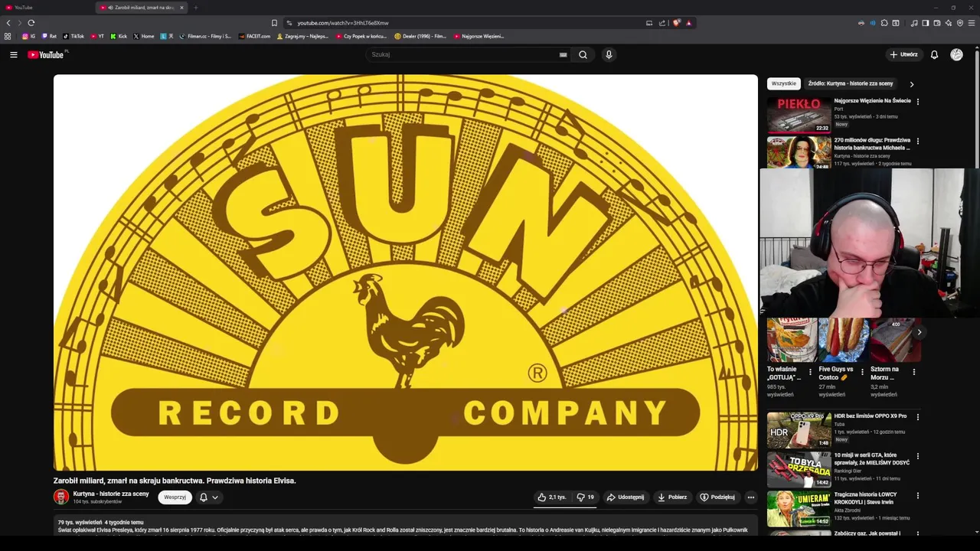Screen dimensions: 980x551
Task: Select the Wszystkie filter chip
Action: pos(783,83)
